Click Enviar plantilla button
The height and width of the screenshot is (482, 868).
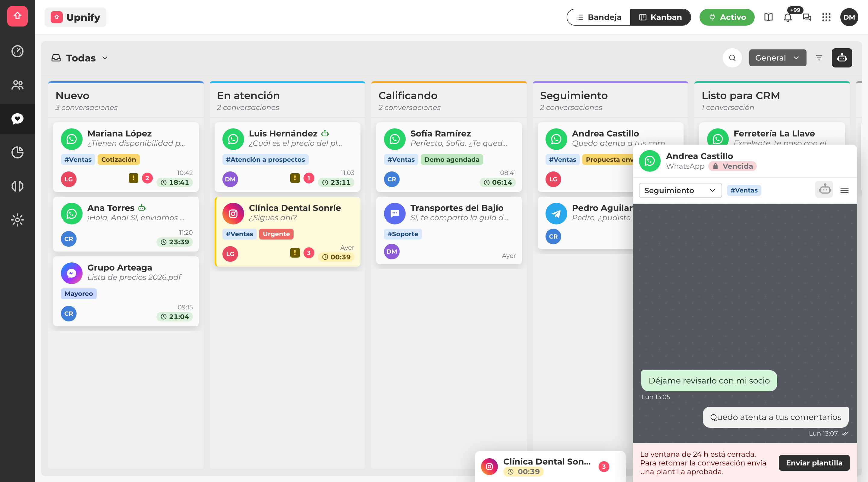(814, 463)
